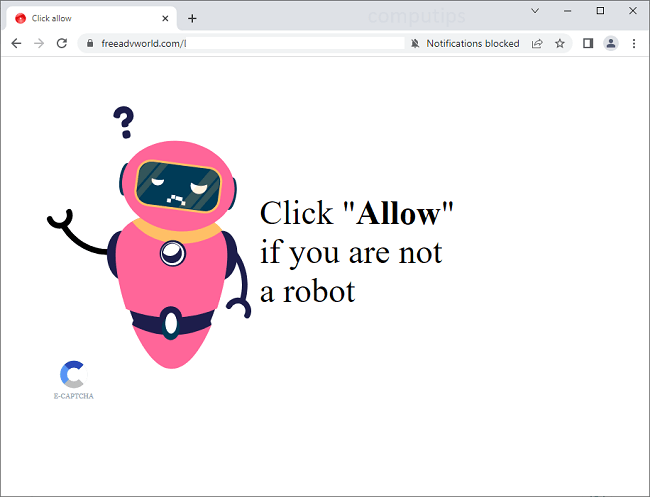Bookmark this page with the star

[560, 44]
